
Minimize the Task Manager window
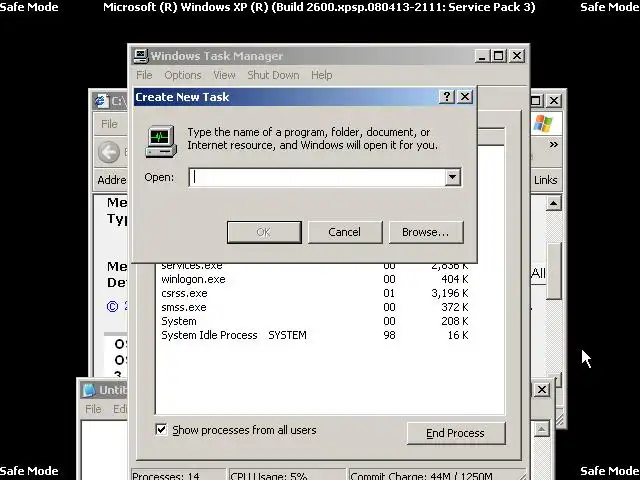click(x=482, y=56)
